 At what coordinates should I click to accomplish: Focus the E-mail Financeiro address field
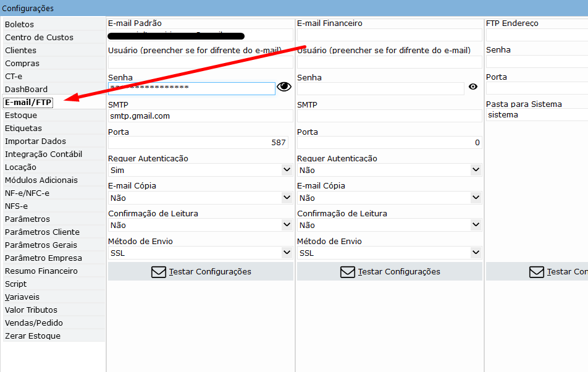[x=389, y=35]
